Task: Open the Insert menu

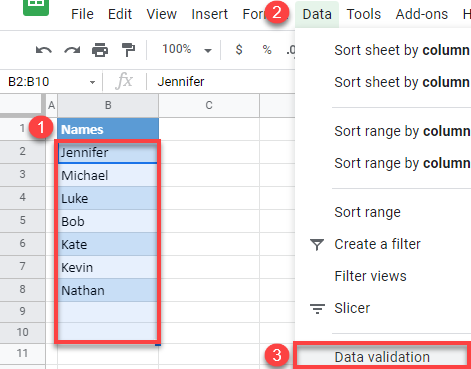Action: pyautogui.click(x=210, y=14)
